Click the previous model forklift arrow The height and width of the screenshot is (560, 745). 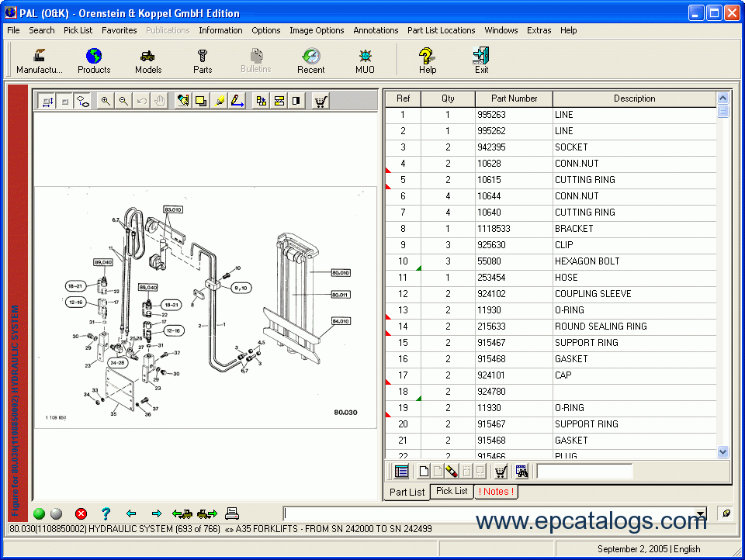coord(182,513)
